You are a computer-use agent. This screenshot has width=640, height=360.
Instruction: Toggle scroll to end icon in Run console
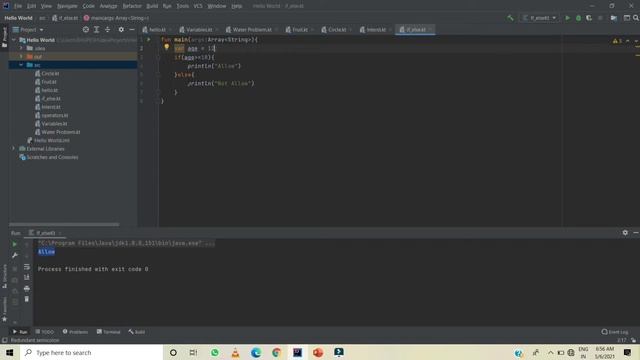[x=27, y=278]
